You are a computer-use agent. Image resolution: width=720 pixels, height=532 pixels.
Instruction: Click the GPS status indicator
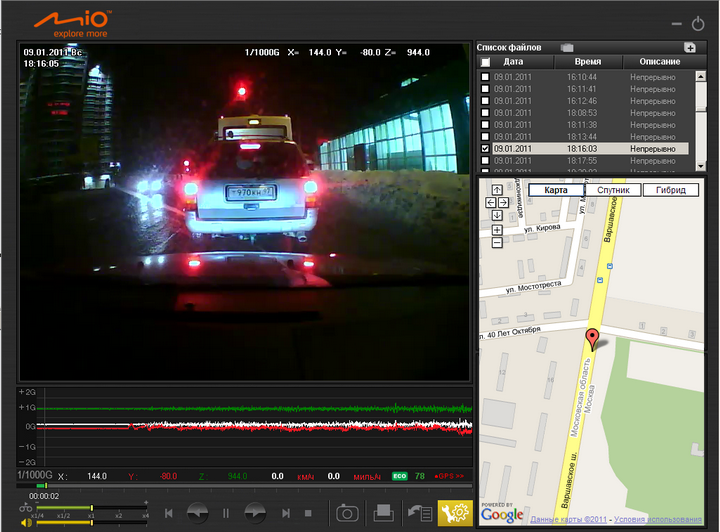tap(449, 476)
